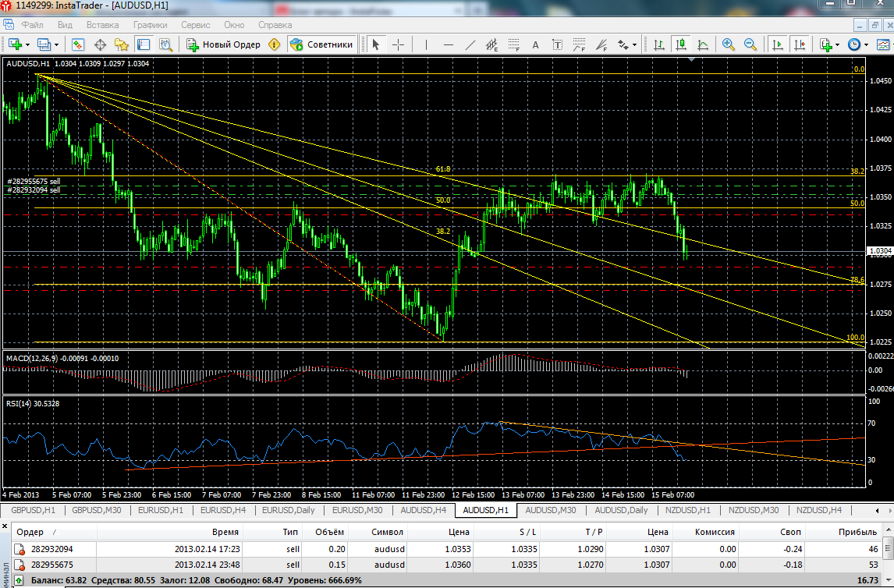The image size is (894, 588).
Task: Switch chart to Bar Chart
Action: pos(658,44)
